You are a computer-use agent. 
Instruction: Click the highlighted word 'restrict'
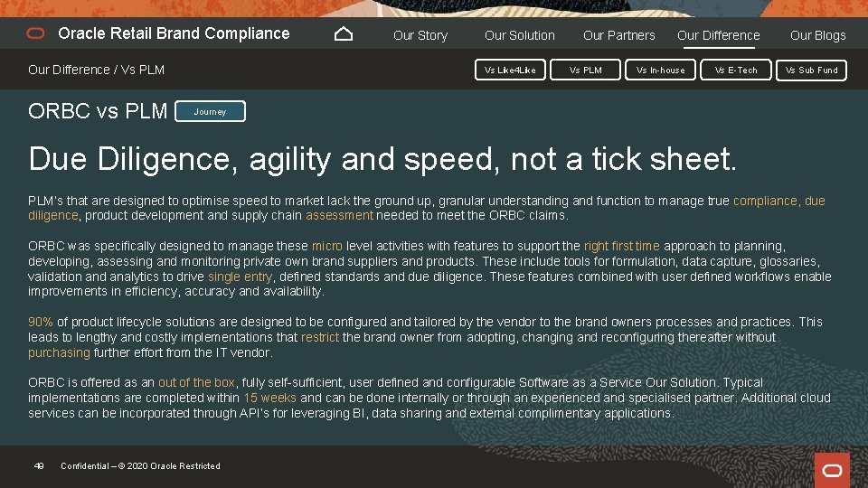[319, 337]
